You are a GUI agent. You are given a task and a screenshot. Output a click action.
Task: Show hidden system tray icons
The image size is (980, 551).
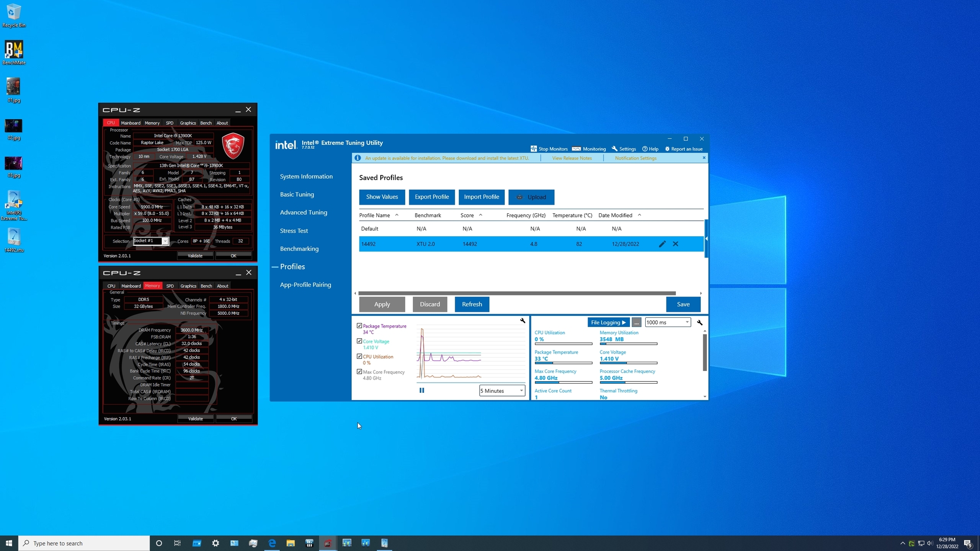pyautogui.click(x=902, y=543)
